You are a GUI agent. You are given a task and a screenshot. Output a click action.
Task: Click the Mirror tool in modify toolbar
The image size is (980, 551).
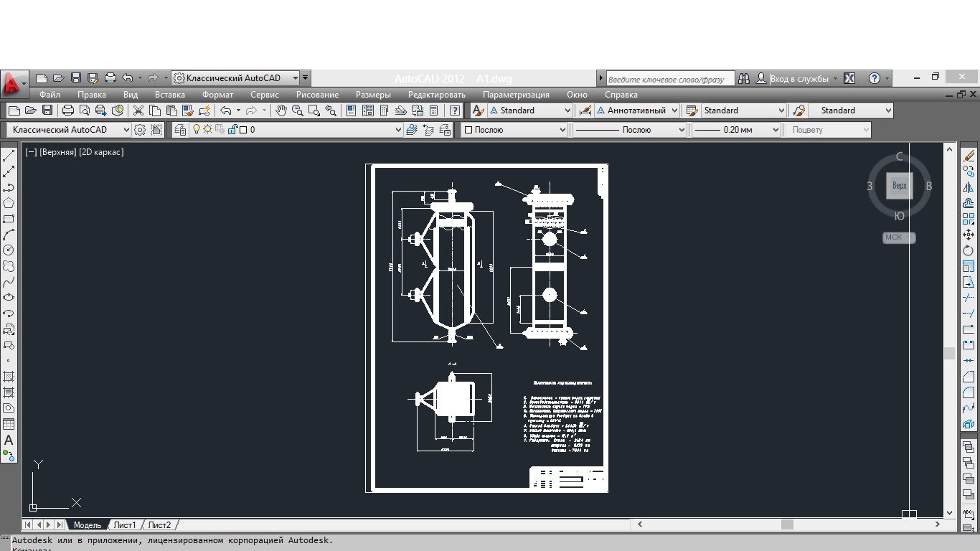pos(969,187)
